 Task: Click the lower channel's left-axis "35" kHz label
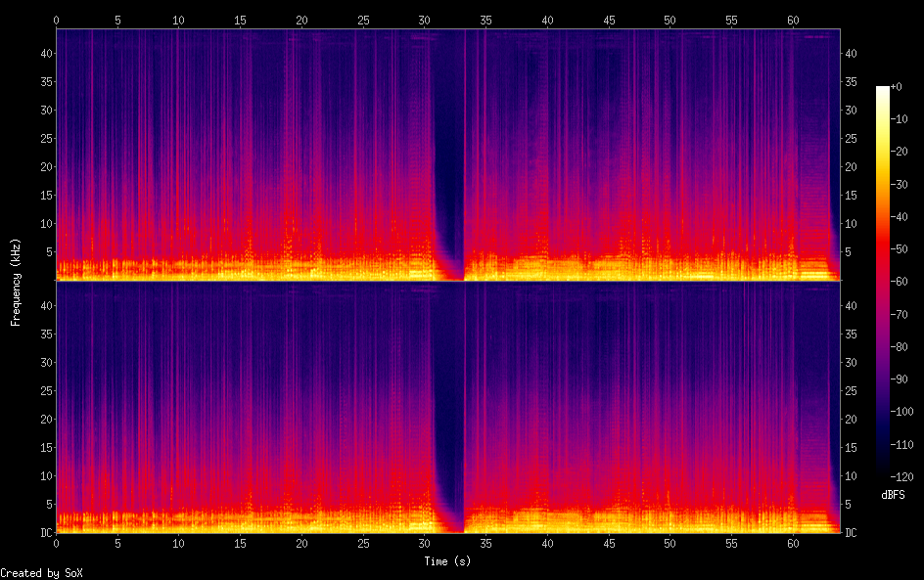tap(46, 334)
